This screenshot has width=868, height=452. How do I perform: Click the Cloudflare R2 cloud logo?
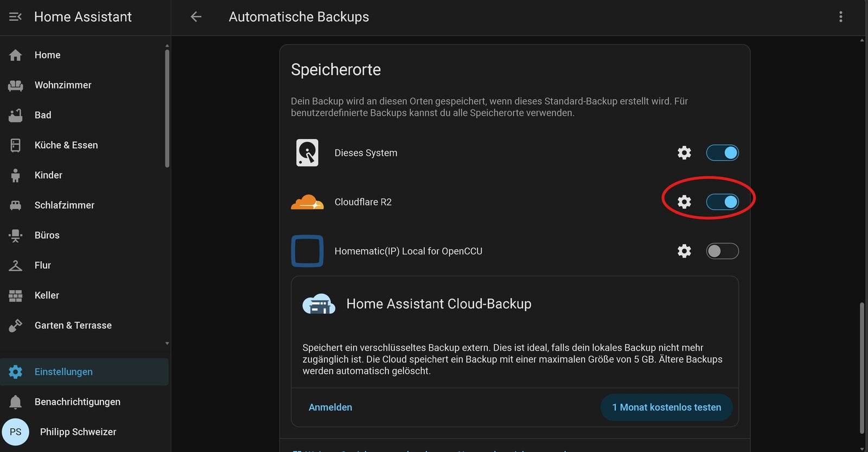tap(307, 202)
